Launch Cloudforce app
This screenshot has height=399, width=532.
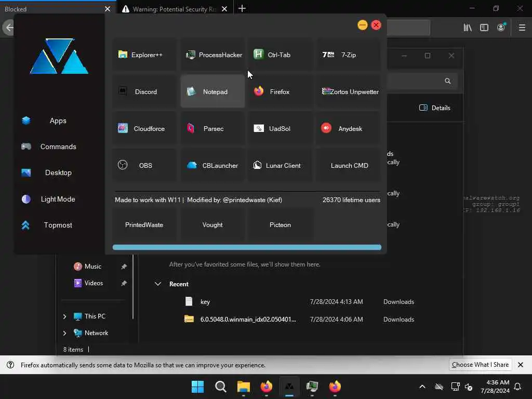pos(144,129)
